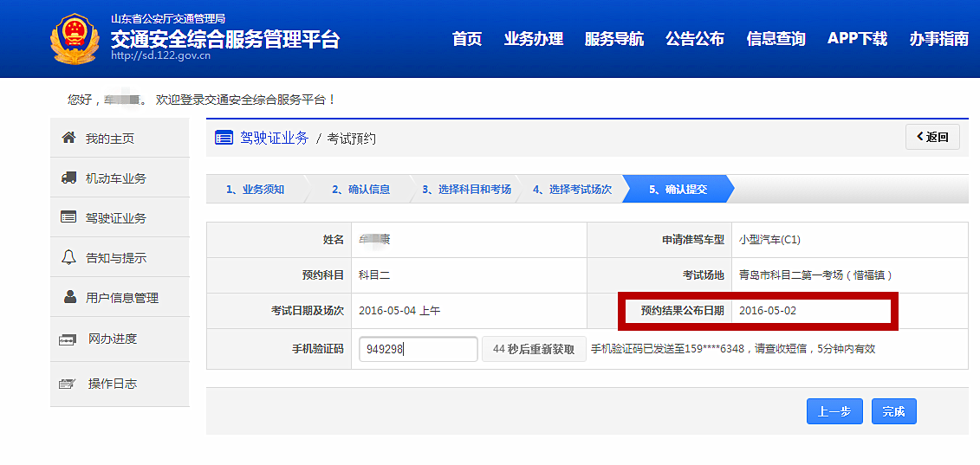Open the 业务办理 navigation menu
Image resolution: width=980 pixels, height=465 pixels.
coord(534,39)
